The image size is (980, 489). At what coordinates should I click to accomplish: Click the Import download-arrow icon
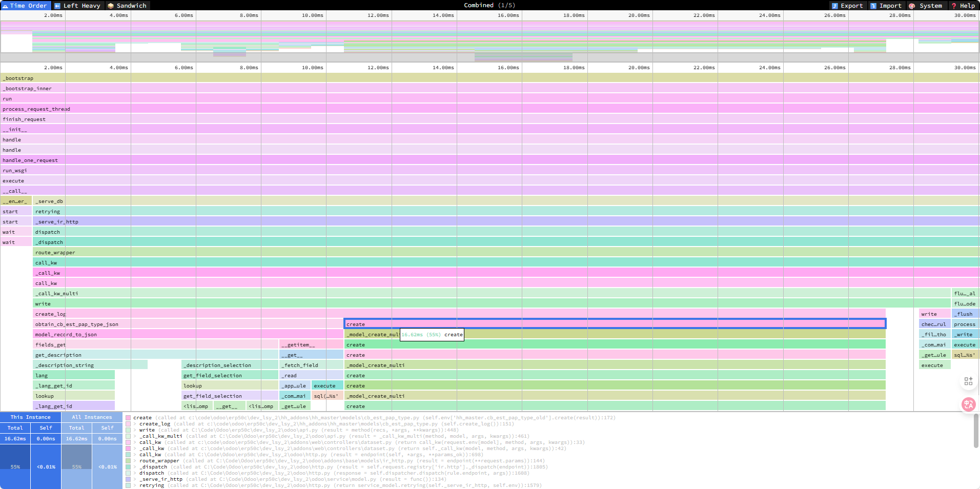pyautogui.click(x=874, y=6)
